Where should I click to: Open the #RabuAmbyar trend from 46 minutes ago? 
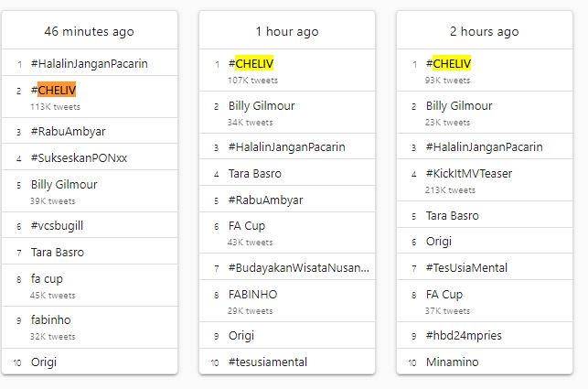[68, 131]
